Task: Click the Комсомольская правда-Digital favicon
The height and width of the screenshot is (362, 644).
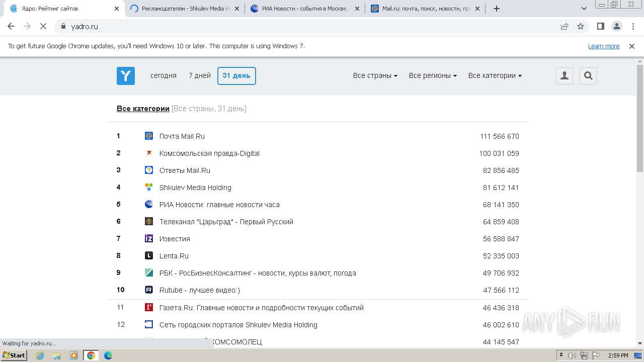Action: click(x=149, y=153)
